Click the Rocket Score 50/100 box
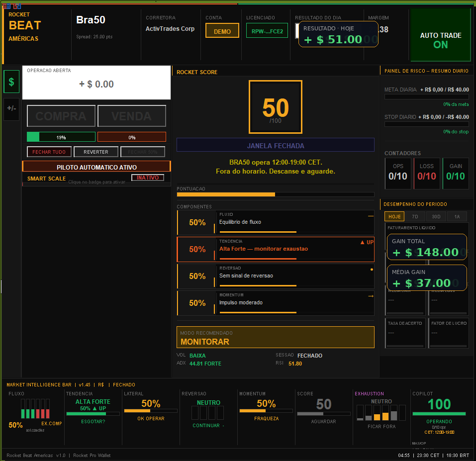Image resolution: width=476 pixels, height=461 pixels. (x=276, y=107)
